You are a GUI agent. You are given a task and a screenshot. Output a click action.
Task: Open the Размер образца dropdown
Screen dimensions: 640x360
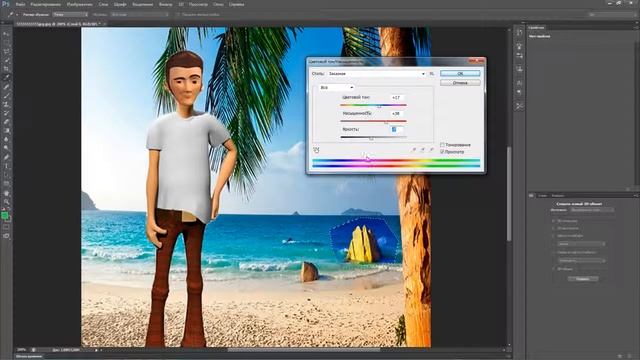[x=70, y=14]
